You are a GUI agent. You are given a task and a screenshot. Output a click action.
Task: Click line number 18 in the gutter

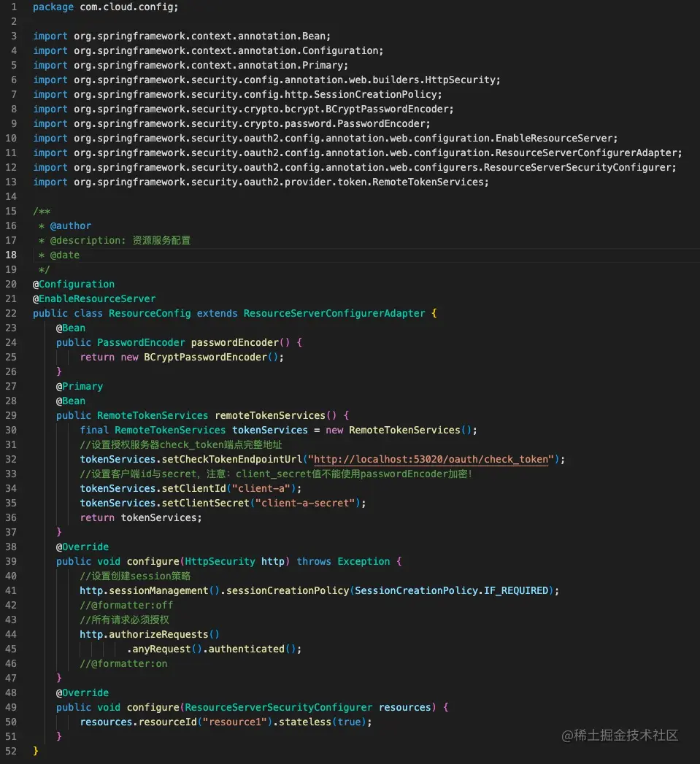click(11, 255)
